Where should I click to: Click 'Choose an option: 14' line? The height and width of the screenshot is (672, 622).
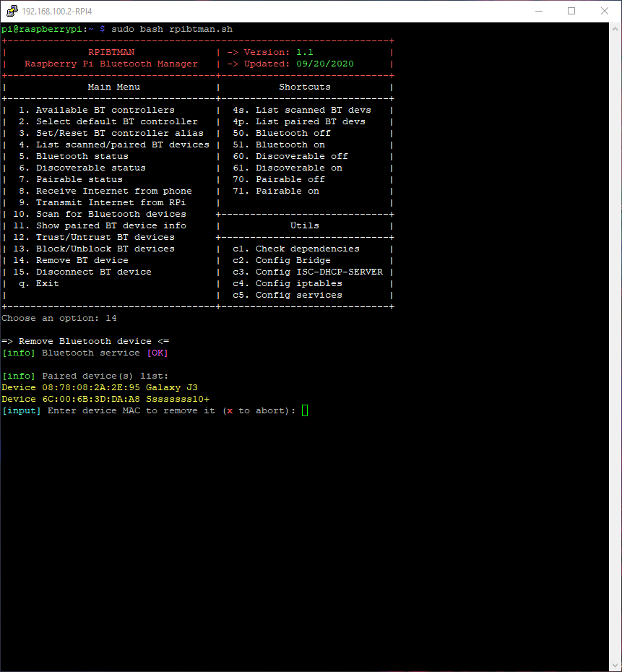click(x=59, y=319)
